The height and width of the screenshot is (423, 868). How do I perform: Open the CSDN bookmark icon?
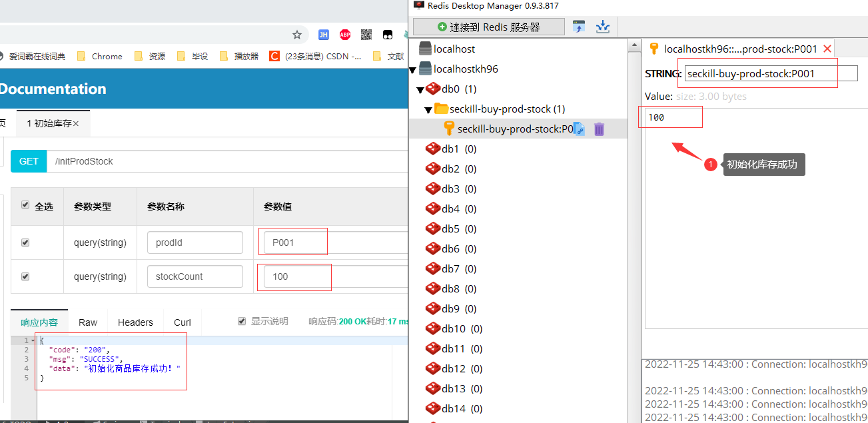click(x=274, y=56)
